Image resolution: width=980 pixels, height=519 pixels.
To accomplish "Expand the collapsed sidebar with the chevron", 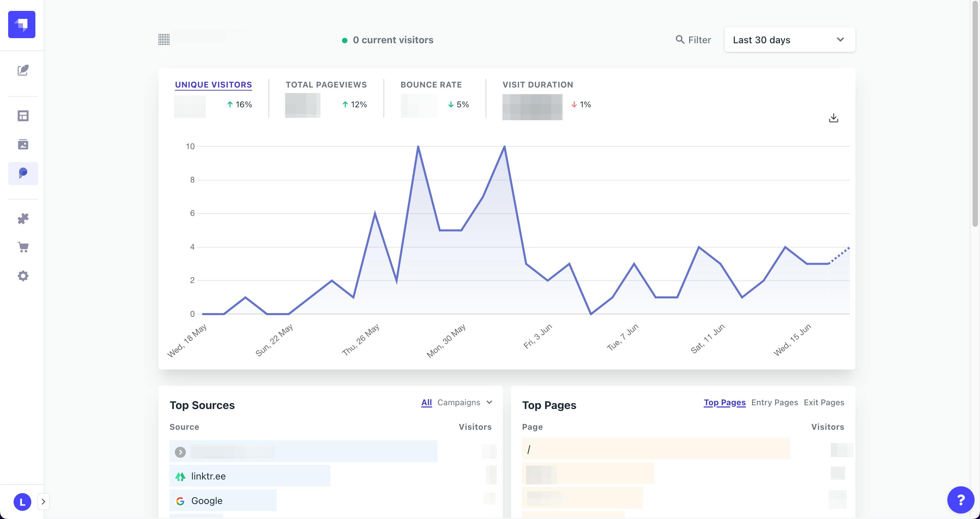I will (x=43, y=502).
